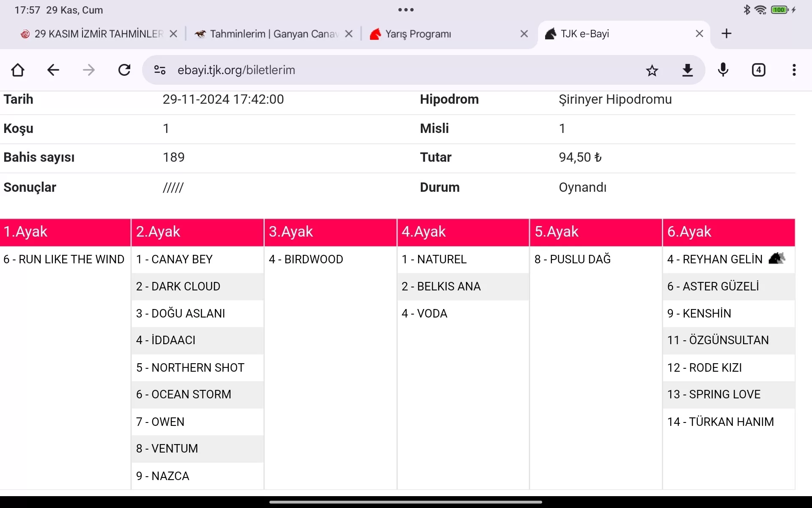Open the Chrome three-dot menu
This screenshot has width=812, height=508.
(x=794, y=70)
